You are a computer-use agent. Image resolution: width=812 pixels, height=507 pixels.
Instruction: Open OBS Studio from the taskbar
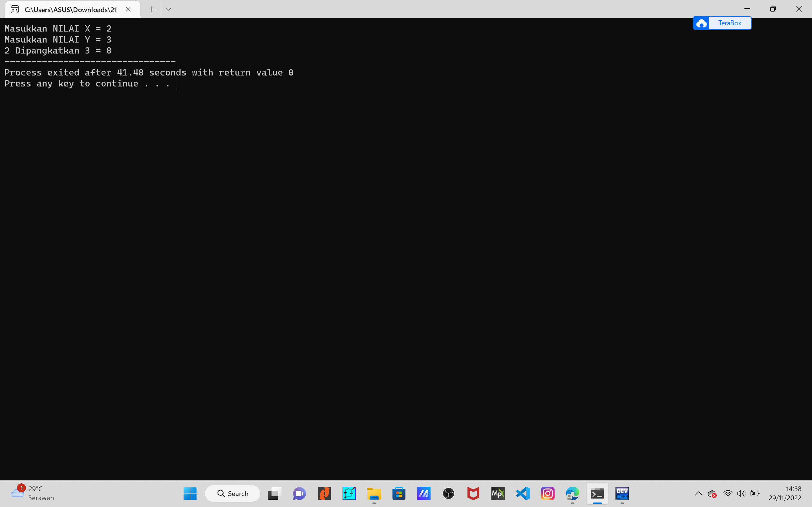(449, 493)
